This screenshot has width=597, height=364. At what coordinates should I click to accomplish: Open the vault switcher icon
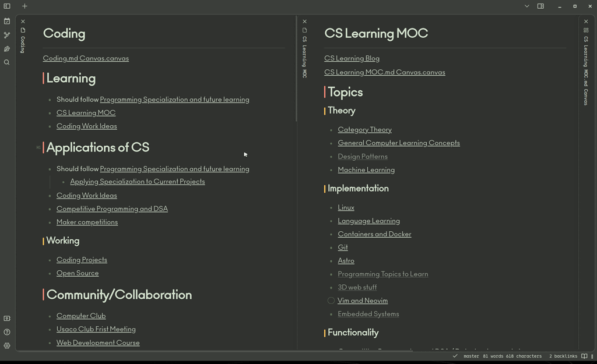click(7, 319)
